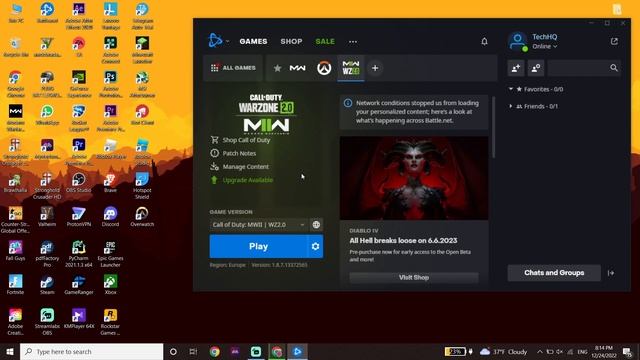Open the weather 37°F Cloudy widget
The width and height of the screenshot is (640, 360).
(504, 351)
